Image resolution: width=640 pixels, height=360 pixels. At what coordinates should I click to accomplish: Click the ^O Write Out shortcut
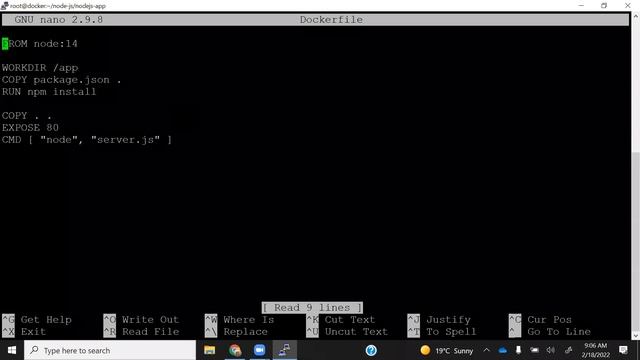(141, 320)
